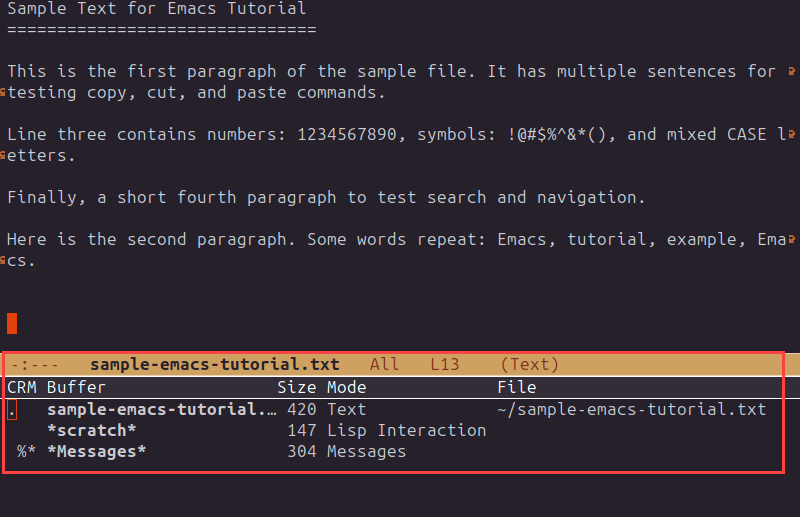Sort buffers by the Size column header
Screen dimensions: 800x517
[x=296, y=387]
